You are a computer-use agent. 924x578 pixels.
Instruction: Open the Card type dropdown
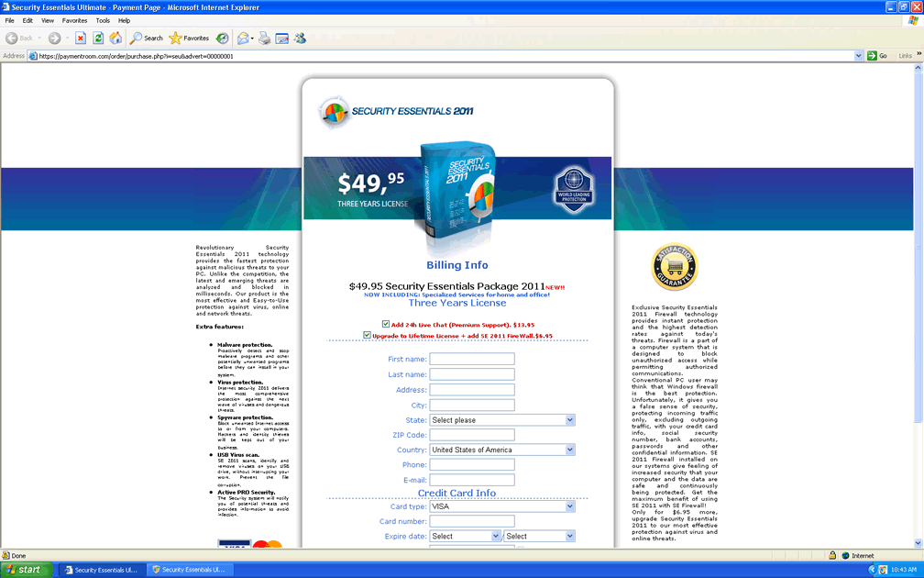[x=501, y=506]
